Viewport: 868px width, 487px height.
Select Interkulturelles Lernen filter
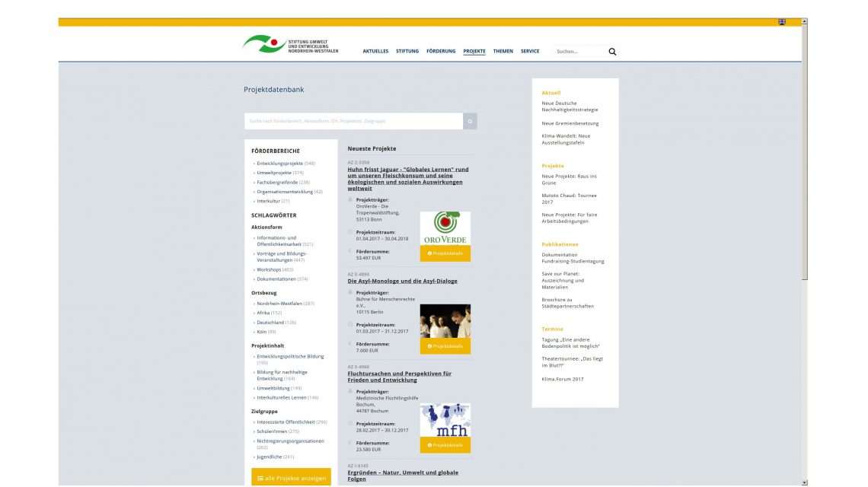coord(281,397)
